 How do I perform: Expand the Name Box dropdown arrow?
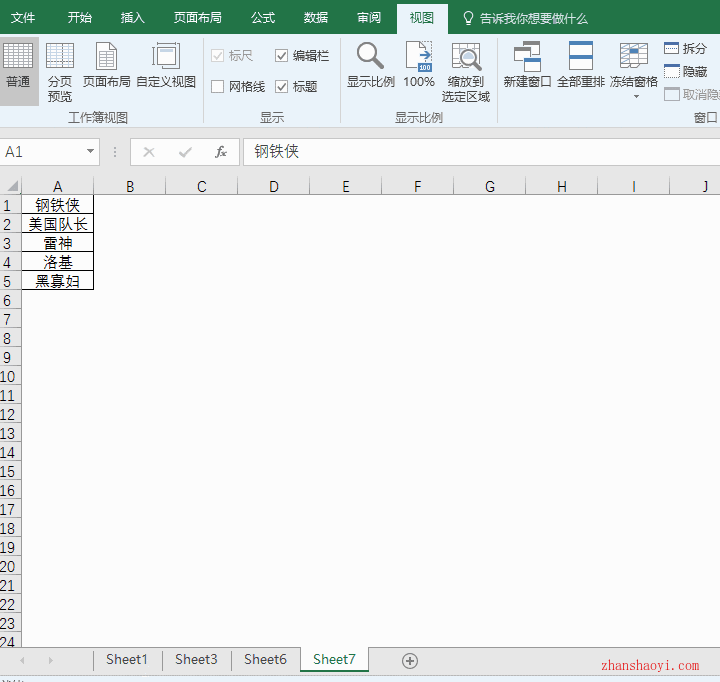tap(90, 151)
